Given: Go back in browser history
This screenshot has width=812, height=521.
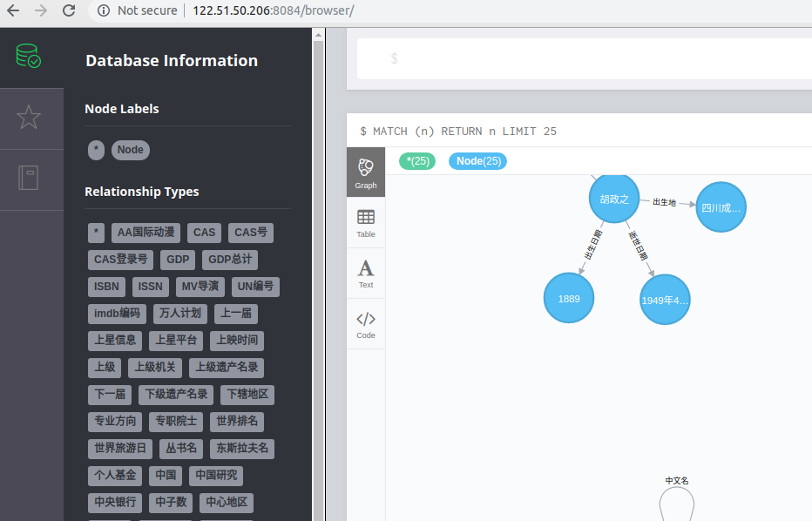Looking at the screenshot, I should (x=13, y=10).
